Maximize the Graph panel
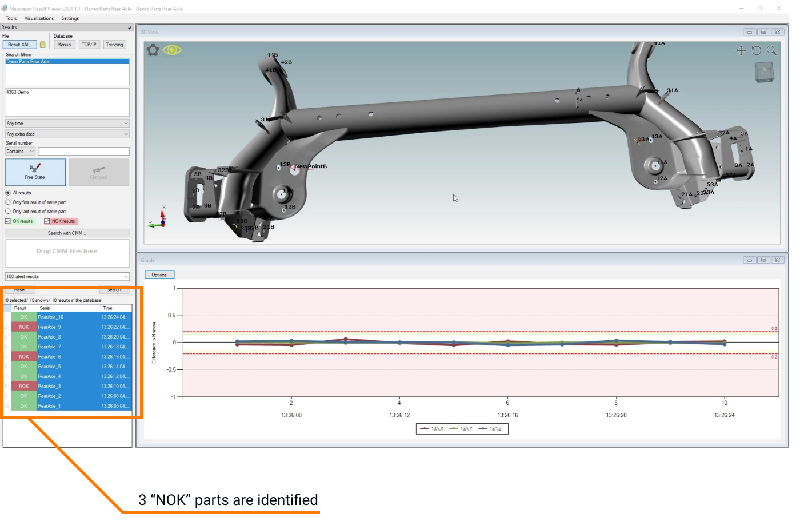Screen dimensions: 812x525 point(763,260)
